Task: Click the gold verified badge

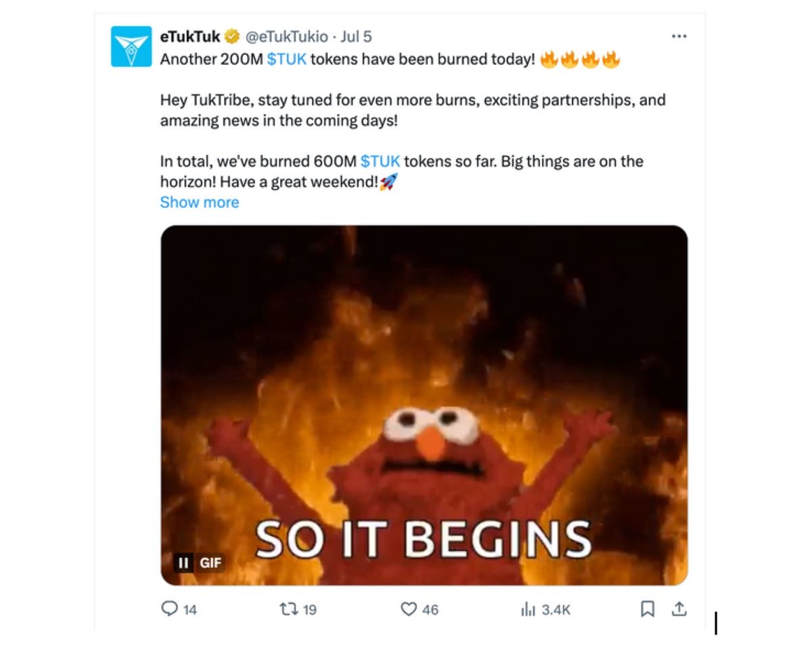Action: click(232, 37)
